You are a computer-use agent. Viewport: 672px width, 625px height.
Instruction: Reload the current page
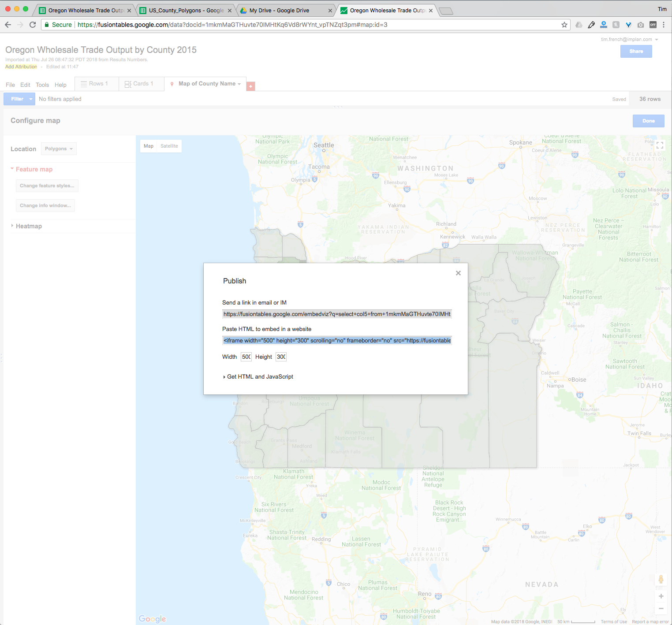(x=33, y=25)
